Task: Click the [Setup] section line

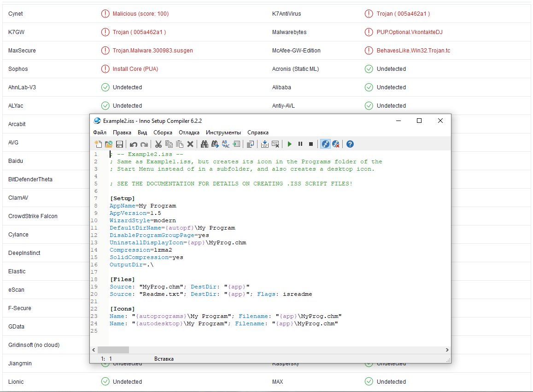Action: 123,198
